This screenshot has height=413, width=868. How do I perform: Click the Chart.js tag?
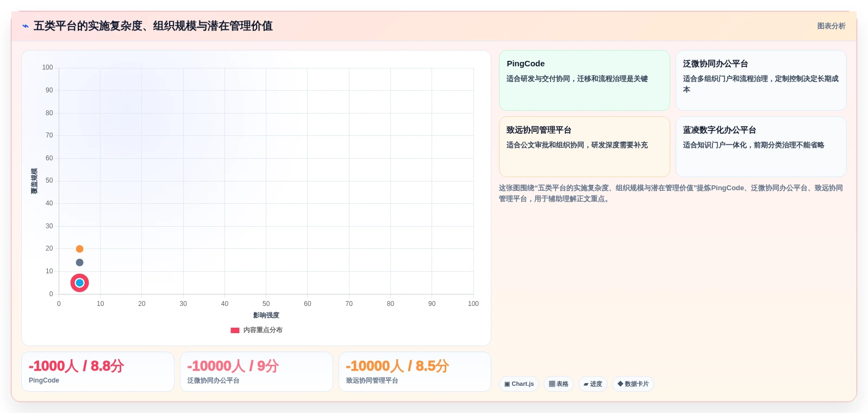(x=519, y=384)
